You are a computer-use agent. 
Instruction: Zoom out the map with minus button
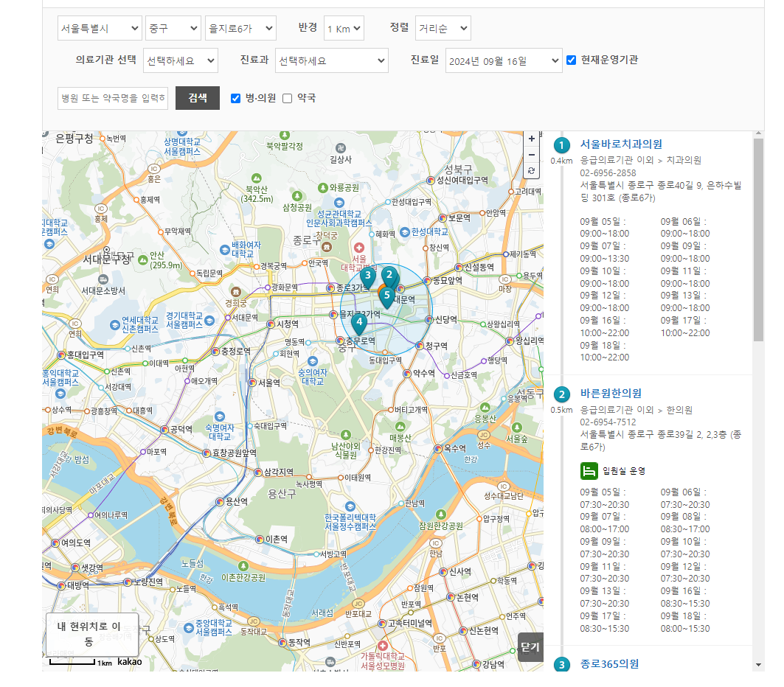tap(532, 154)
